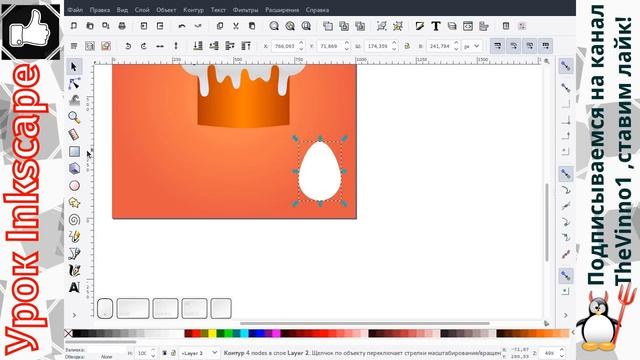The width and height of the screenshot is (640, 360).
Task: Toggle snap other points button
Action: (x=566, y=276)
